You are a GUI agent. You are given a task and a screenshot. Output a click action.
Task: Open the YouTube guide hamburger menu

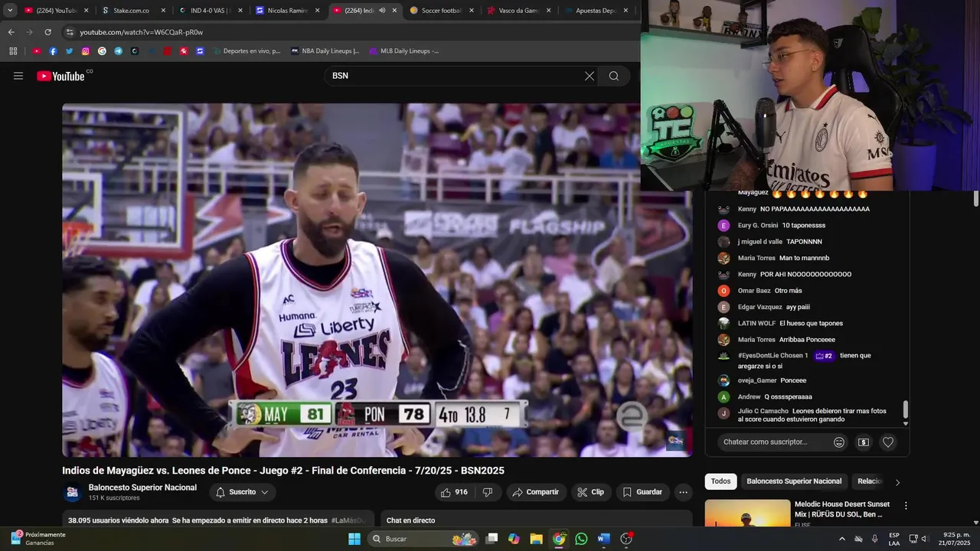click(x=18, y=76)
